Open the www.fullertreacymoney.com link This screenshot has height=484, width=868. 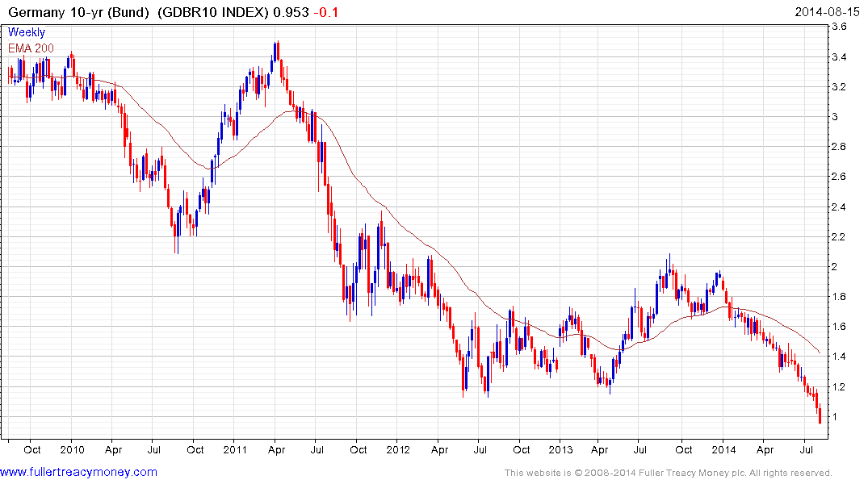coord(78,473)
